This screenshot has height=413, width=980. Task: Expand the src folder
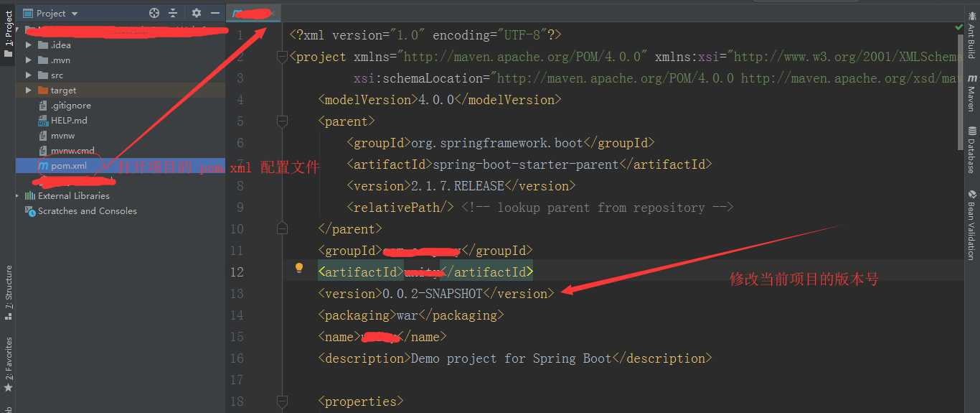click(29, 75)
